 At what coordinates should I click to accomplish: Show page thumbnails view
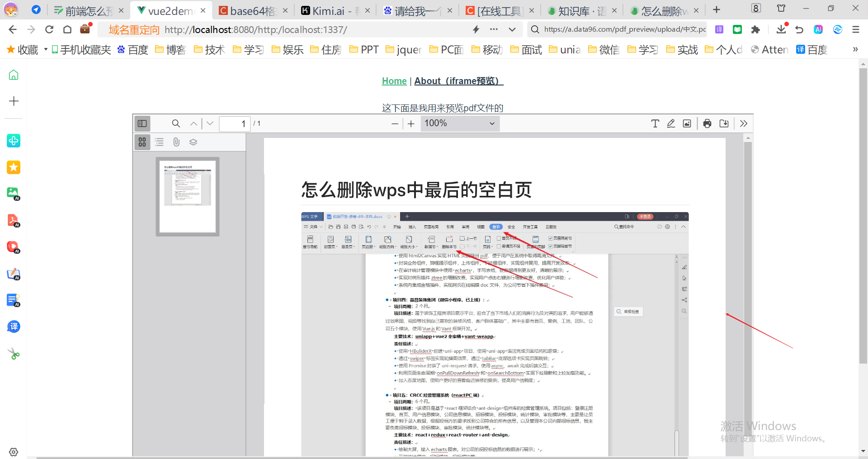point(142,142)
